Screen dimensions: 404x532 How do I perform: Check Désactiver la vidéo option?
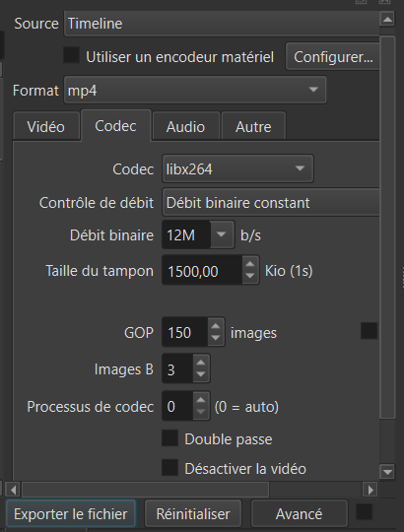pos(169,468)
